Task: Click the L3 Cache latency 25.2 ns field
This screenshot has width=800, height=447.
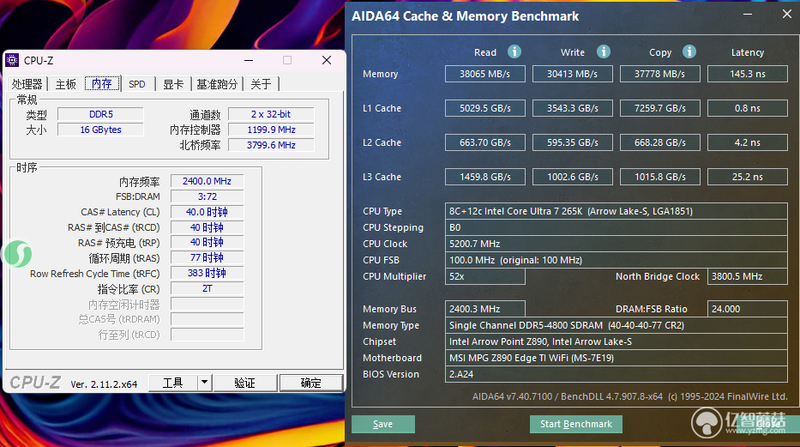Action: click(x=747, y=177)
